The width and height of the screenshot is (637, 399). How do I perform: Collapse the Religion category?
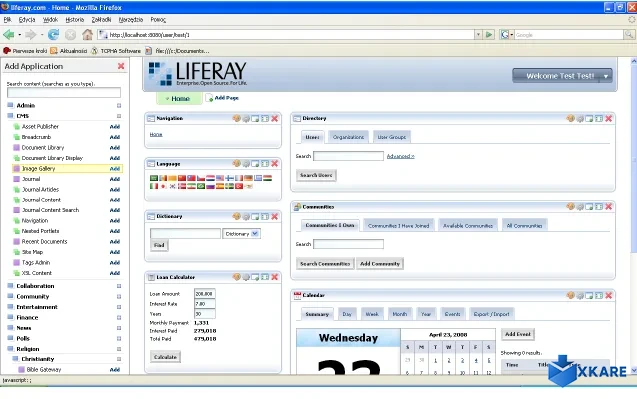pos(119,349)
